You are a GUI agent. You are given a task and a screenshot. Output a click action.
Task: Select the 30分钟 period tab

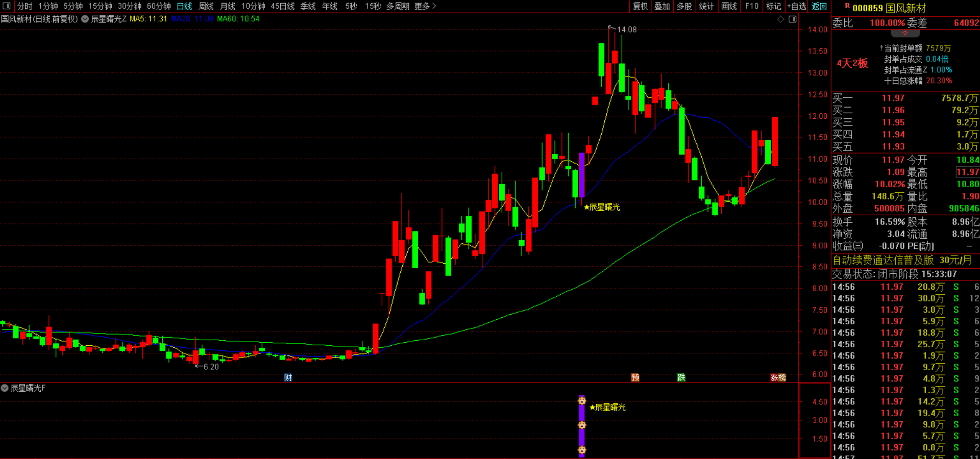(x=130, y=6)
